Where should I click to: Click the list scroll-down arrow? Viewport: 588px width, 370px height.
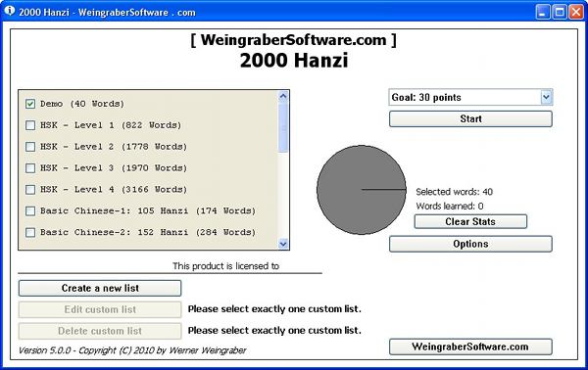(x=283, y=244)
